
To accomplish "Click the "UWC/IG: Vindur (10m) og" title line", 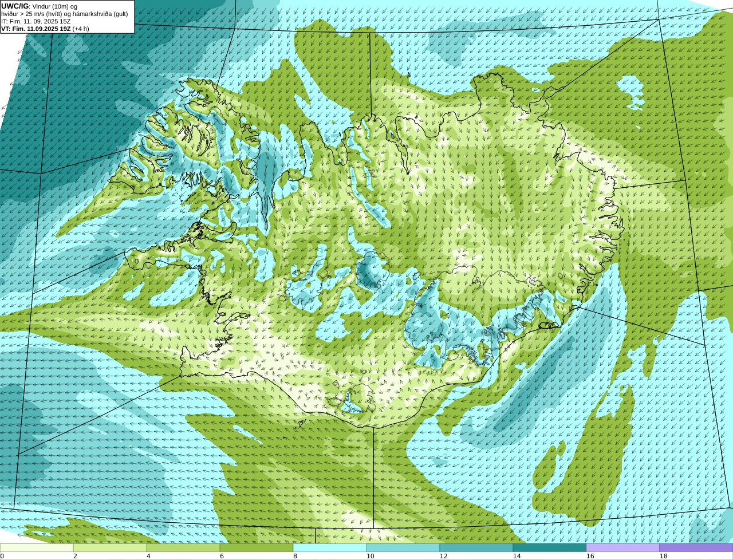I will [x=39, y=6].
